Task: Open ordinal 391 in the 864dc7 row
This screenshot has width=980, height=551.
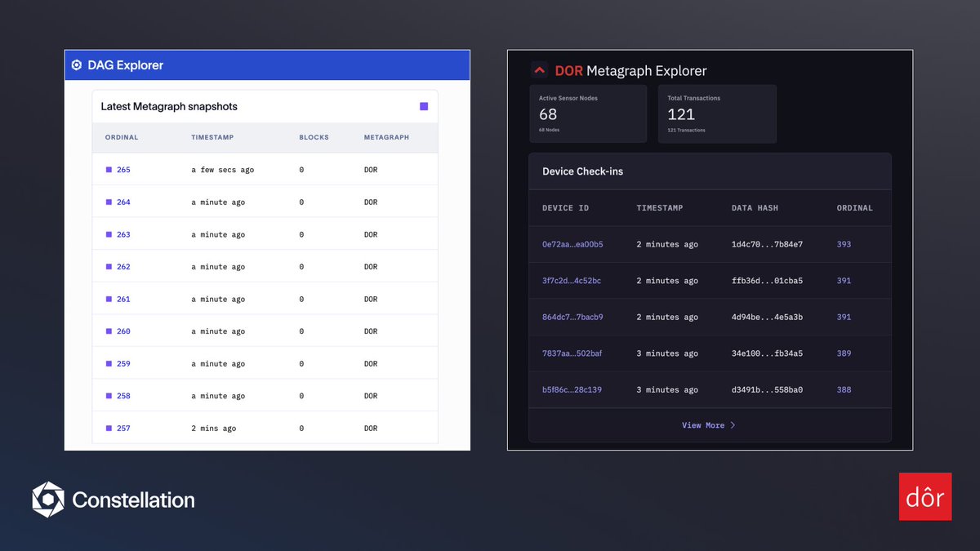Action: pos(844,317)
